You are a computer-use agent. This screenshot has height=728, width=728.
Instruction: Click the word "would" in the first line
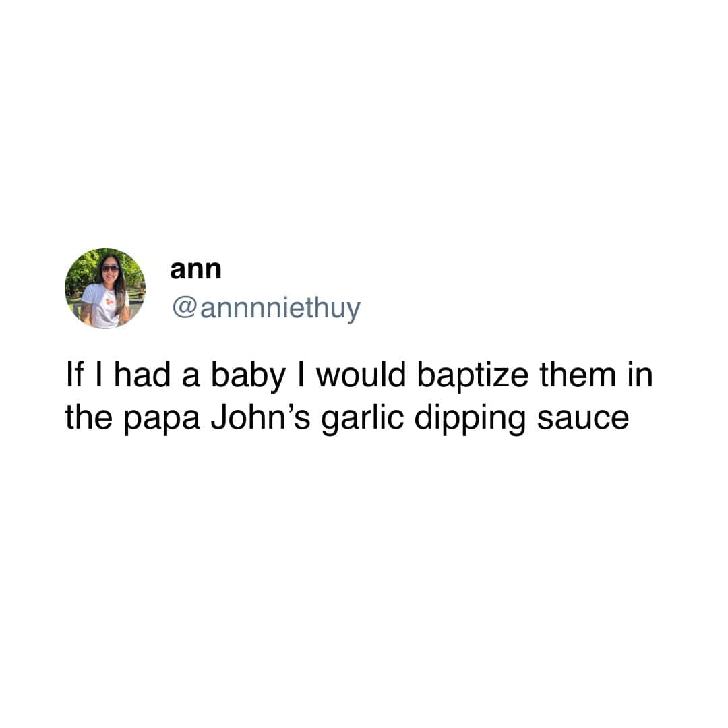(361, 375)
